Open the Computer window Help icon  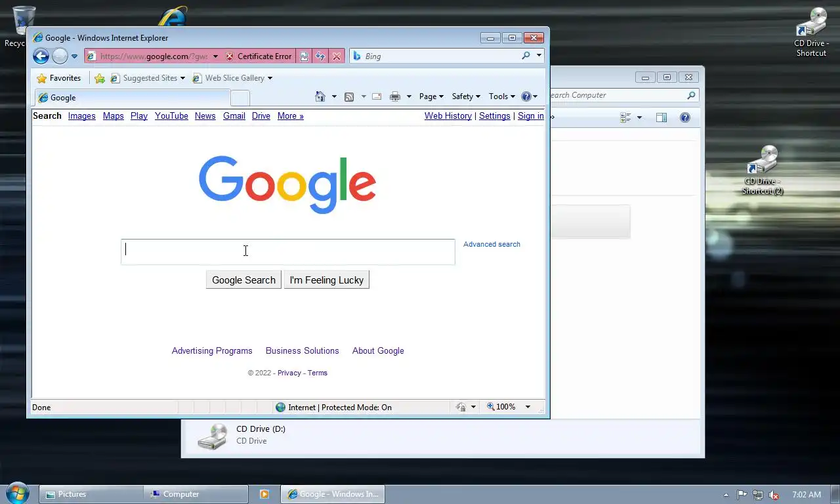(x=685, y=117)
